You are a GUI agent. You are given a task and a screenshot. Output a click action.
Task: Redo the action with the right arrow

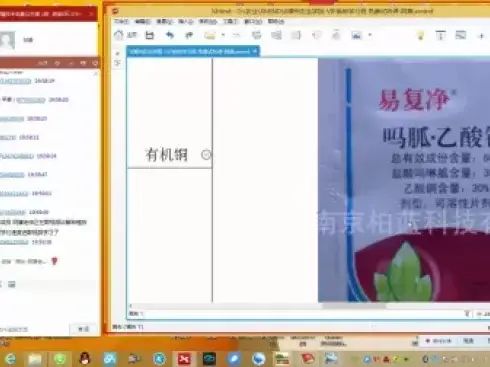pyautogui.click(x=189, y=35)
